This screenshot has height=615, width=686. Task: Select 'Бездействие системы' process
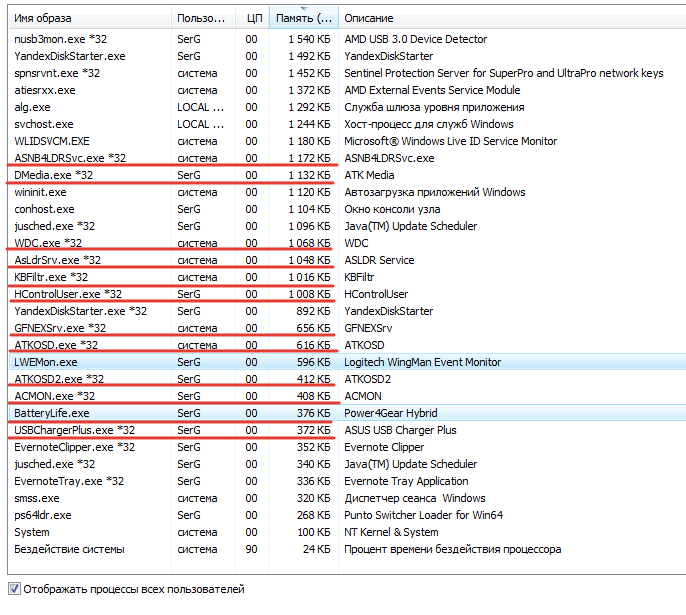69,549
